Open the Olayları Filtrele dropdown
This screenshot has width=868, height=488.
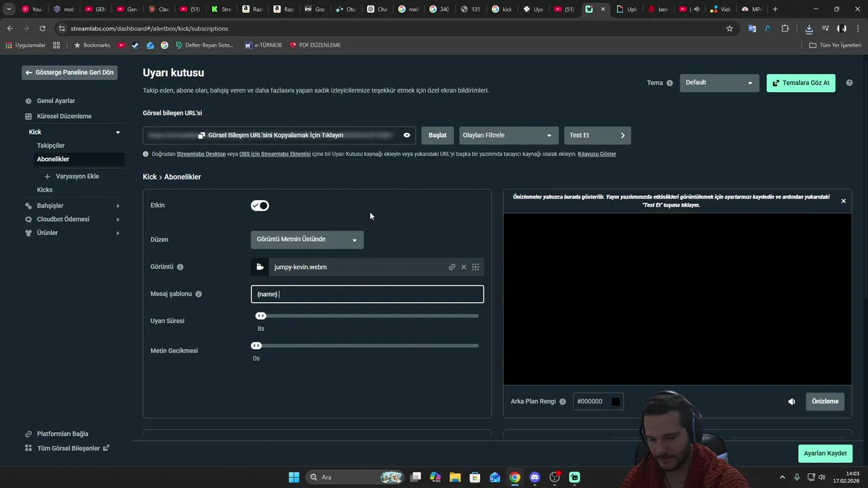coord(509,136)
